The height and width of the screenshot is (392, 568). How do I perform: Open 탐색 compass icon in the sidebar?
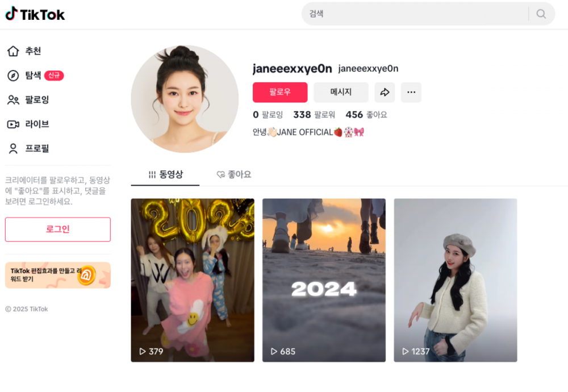click(13, 76)
